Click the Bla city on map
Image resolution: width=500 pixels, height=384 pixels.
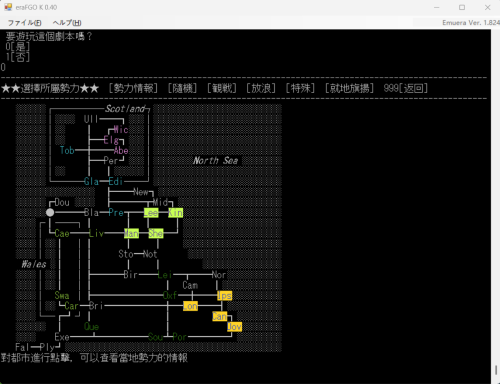[91, 212]
